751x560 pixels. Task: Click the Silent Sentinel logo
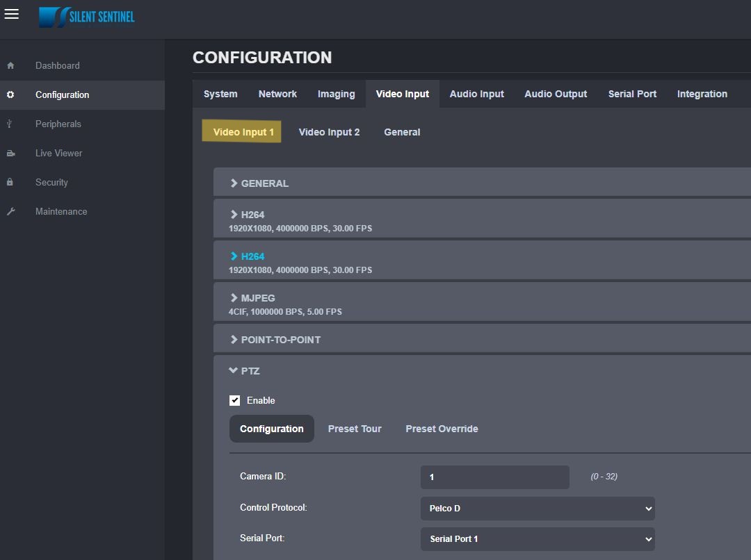(x=87, y=17)
